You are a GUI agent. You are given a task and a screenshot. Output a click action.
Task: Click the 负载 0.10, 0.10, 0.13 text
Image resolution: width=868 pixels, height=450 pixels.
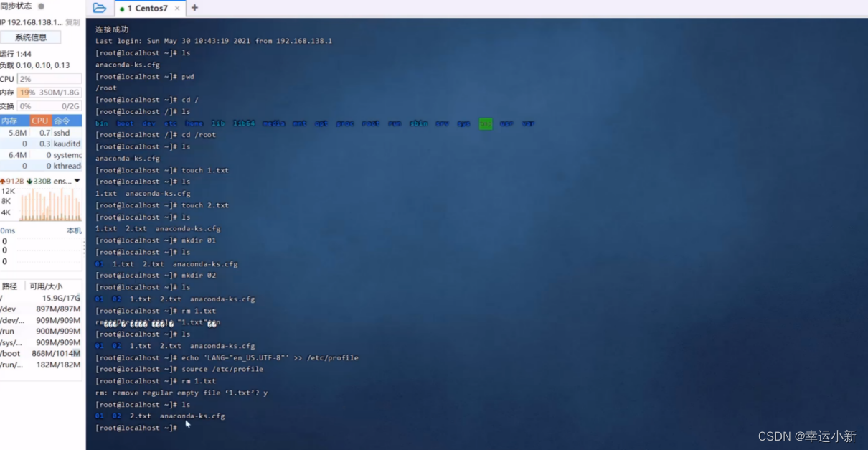[x=34, y=65]
